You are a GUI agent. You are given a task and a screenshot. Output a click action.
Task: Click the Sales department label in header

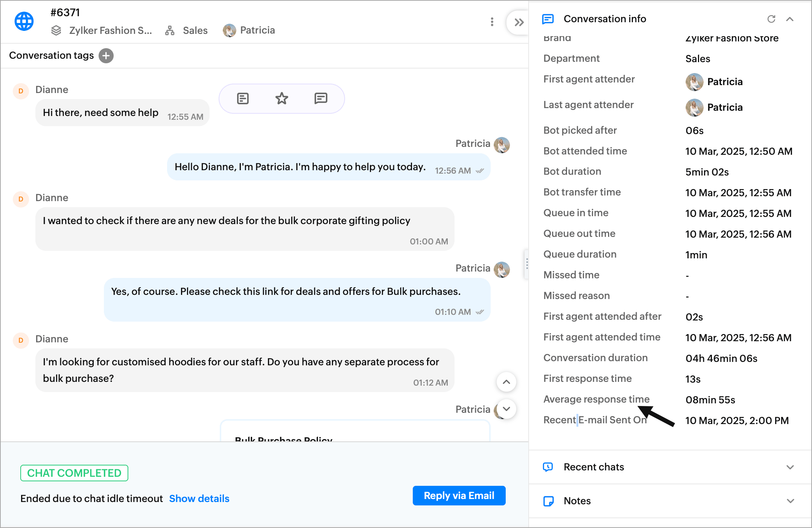click(x=195, y=31)
